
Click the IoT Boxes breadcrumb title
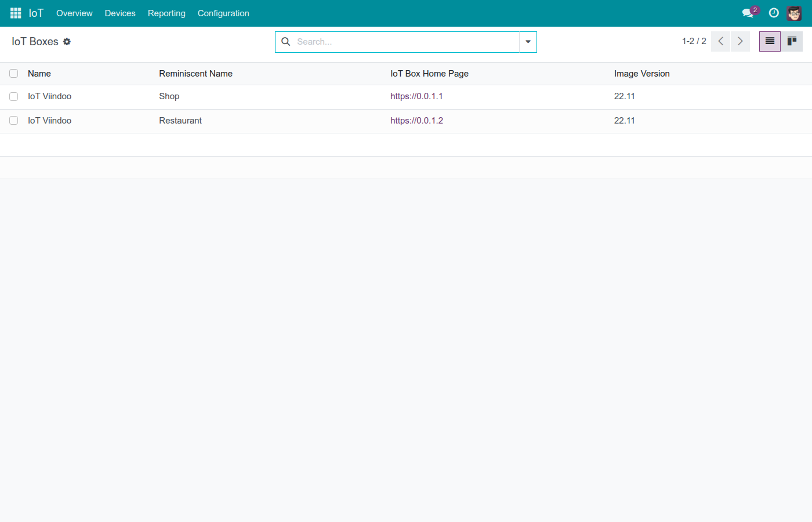pos(35,42)
